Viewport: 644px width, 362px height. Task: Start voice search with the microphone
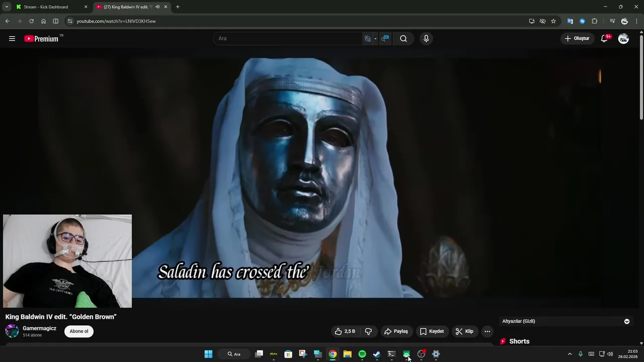426,39
